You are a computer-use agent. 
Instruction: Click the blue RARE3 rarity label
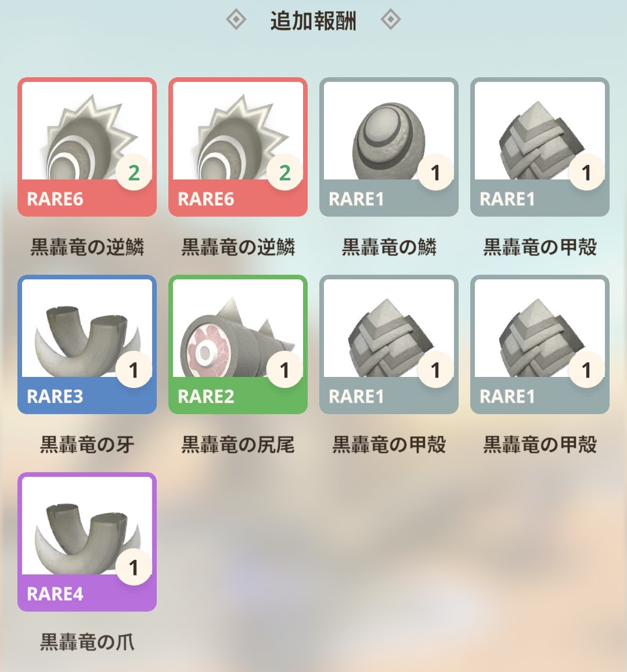[x=55, y=397]
